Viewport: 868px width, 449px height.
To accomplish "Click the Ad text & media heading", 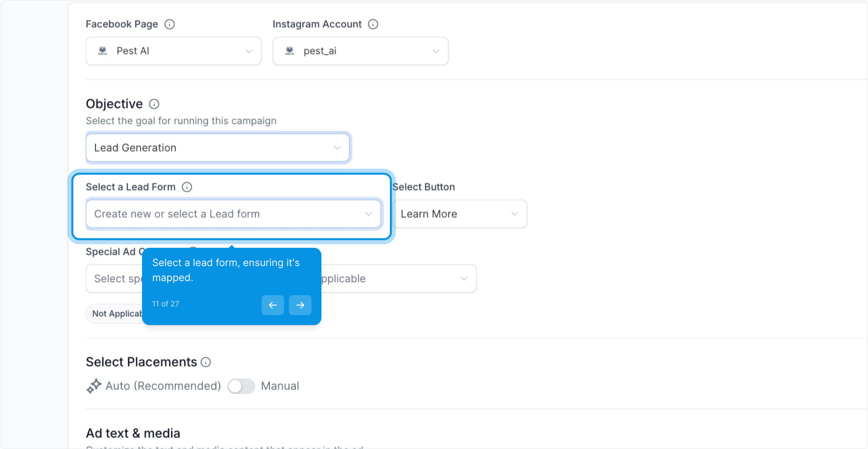I will point(133,434).
